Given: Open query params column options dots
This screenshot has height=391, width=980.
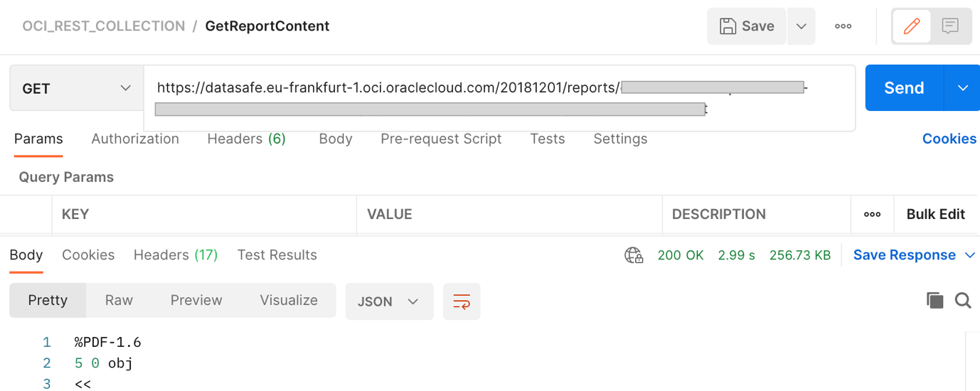Looking at the screenshot, I should click(x=872, y=214).
